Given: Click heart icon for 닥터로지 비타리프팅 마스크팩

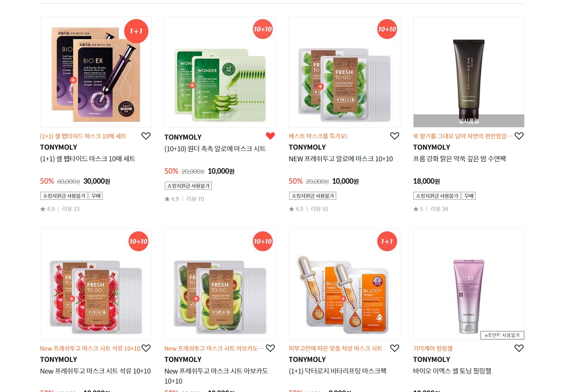Looking at the screenshot, I should tap(395, 348).
